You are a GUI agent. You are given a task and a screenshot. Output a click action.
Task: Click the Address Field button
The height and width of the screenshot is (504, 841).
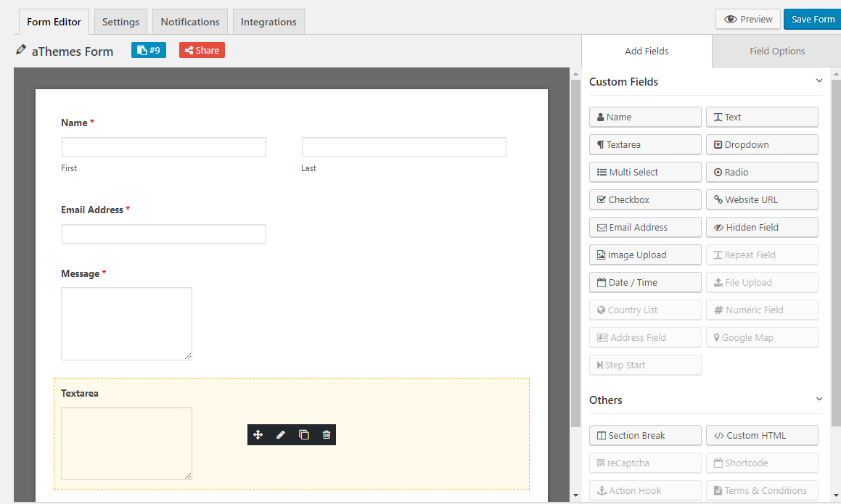coord(645,338)
